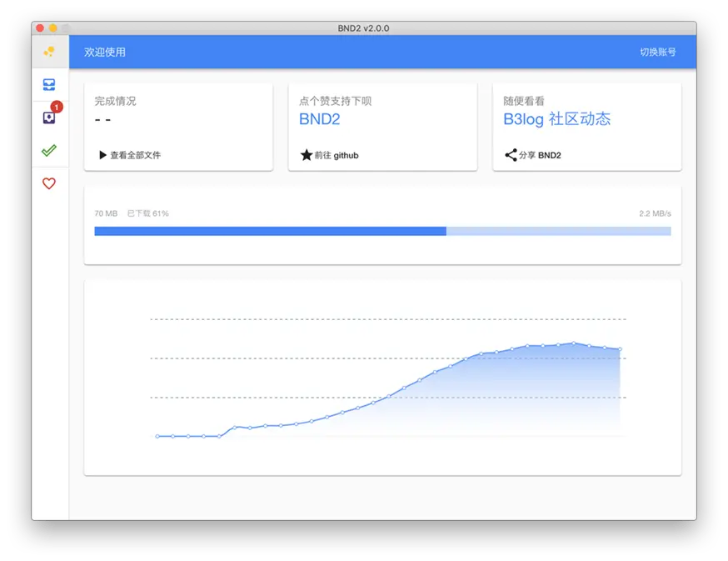Select the green checkmark completed-tasks icon

point(49,150)
